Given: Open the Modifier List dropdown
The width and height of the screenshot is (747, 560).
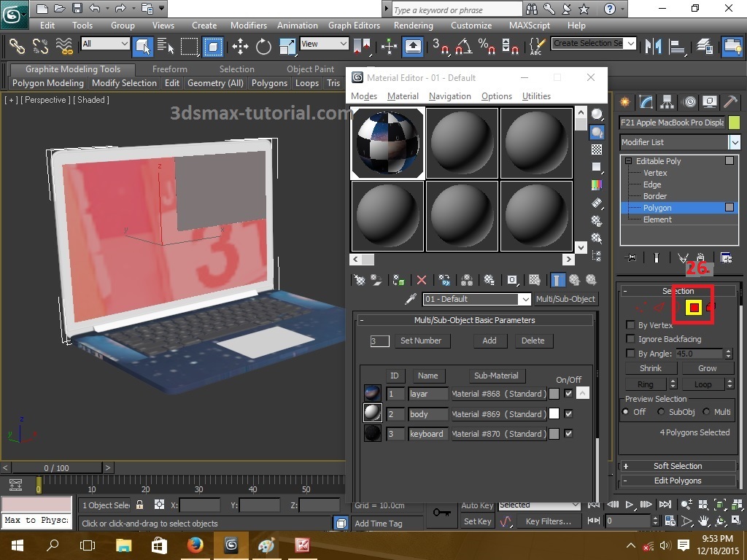Looking at the screenshot, I should tap(734, 142).
